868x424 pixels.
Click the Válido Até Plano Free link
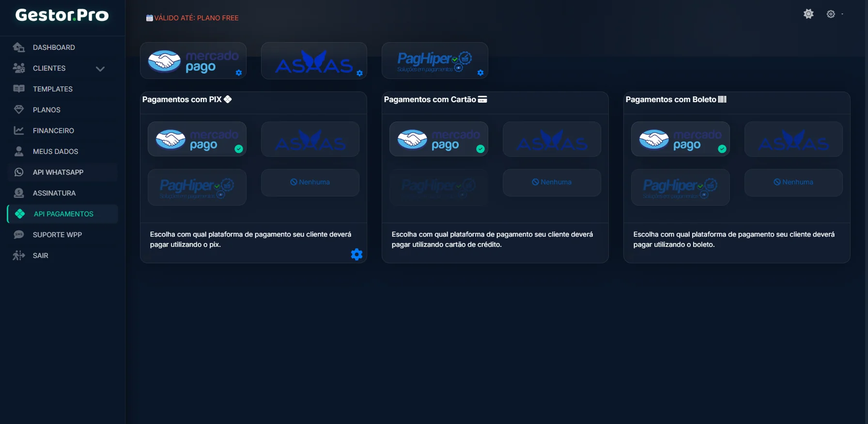pos(196,18)
